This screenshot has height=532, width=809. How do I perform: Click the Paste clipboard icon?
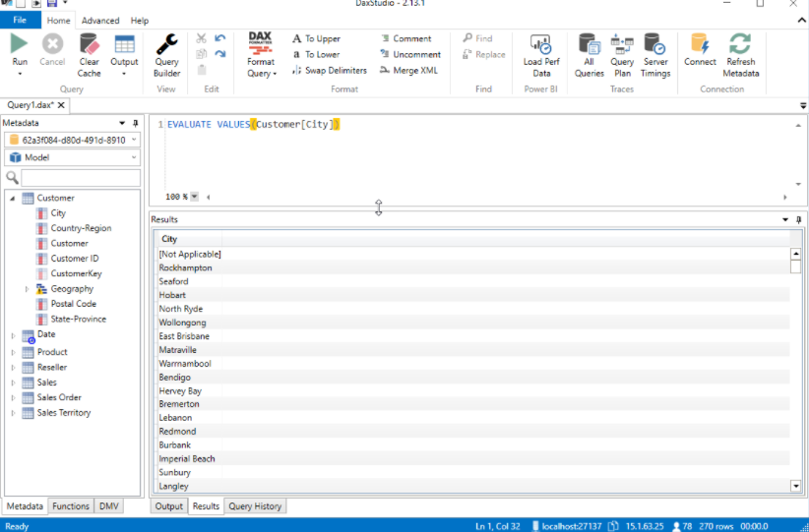[x=201, y=70]
